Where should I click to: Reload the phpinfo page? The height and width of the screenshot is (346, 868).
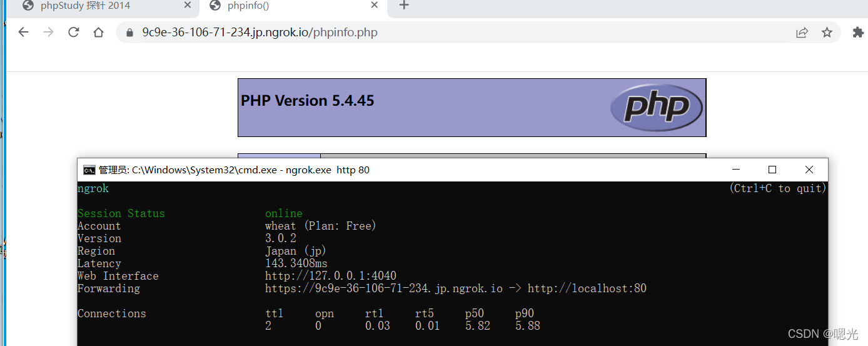[x=73, y=32]
